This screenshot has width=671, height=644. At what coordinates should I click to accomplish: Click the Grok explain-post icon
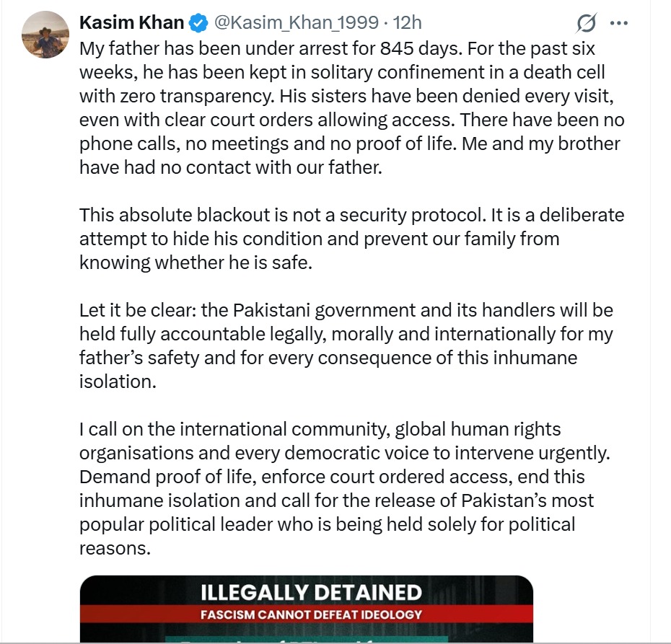pos(586,23)
